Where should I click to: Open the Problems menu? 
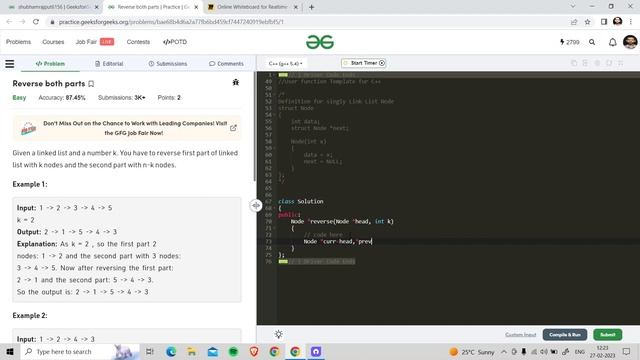coord(18,42)
